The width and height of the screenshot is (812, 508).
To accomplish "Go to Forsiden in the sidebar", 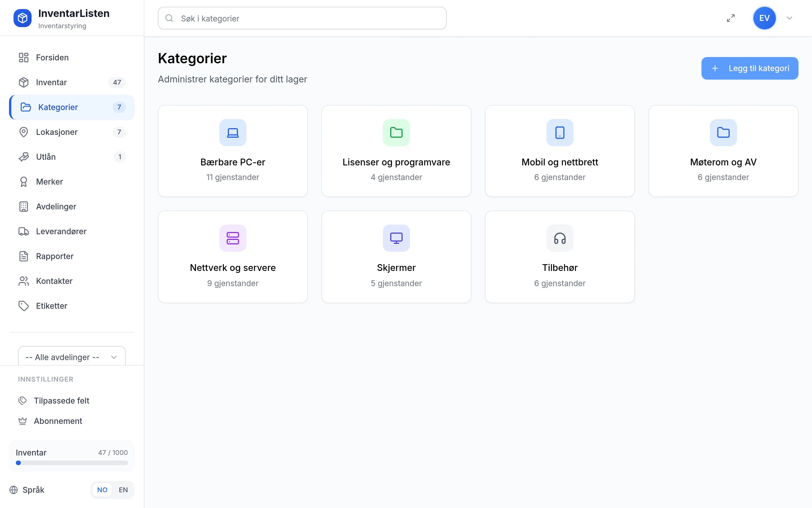I will (x=72, y=58).
